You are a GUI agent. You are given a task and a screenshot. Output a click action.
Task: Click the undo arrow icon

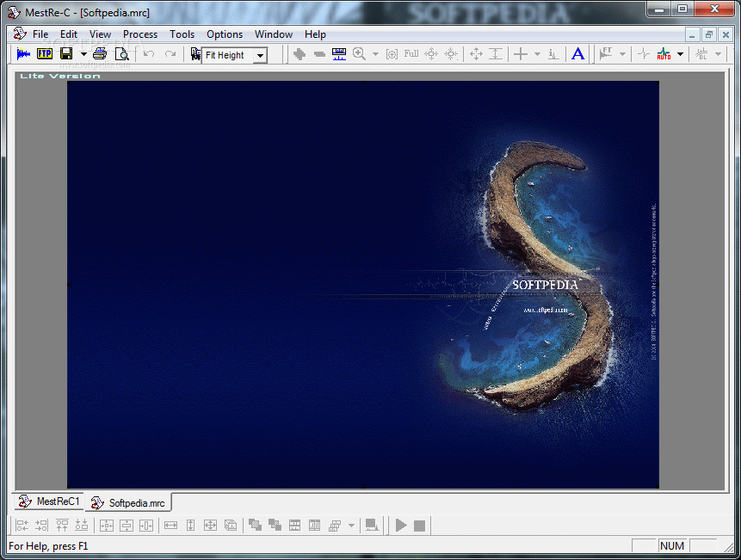[149, 54]
